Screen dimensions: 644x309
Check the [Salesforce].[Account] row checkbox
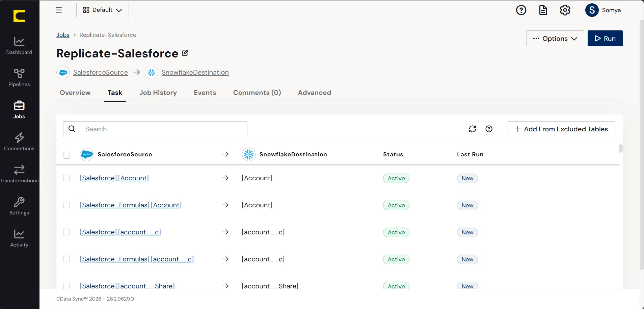[x=66, y=178]
